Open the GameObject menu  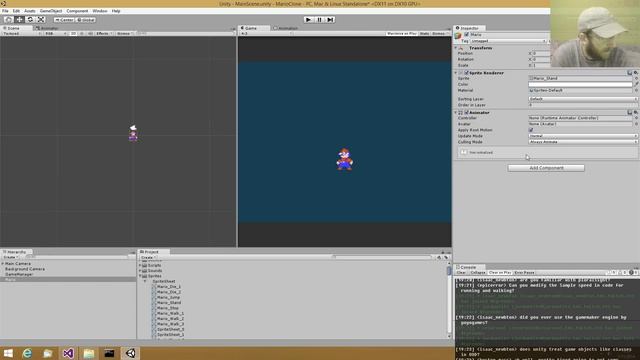click(51, 11)
